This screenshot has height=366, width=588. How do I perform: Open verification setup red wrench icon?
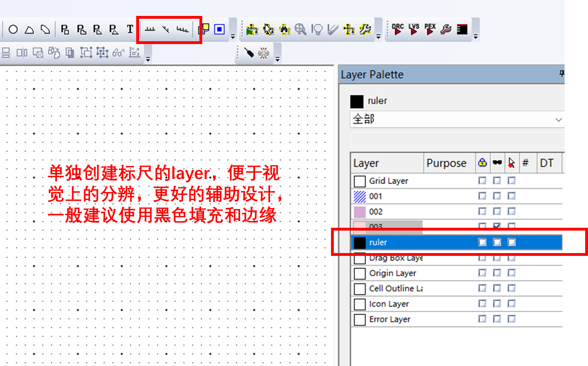pyautogui.click(x=446, y=30)
